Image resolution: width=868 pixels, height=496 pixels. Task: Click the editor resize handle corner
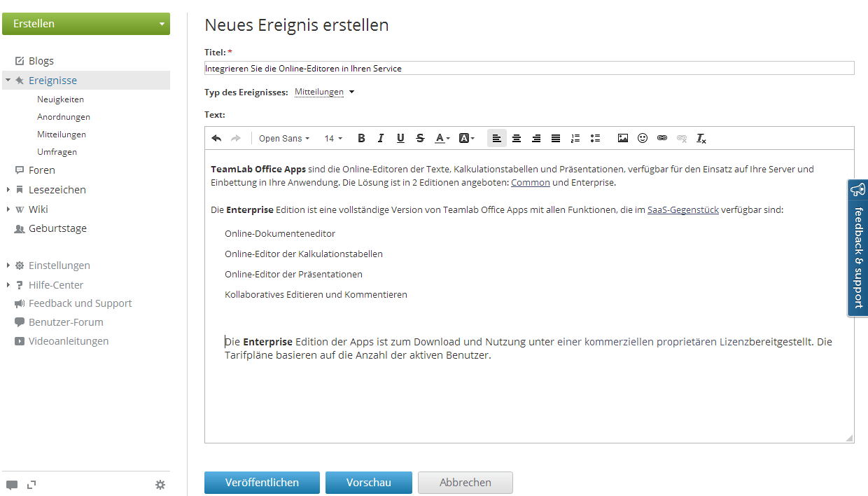point(849,438)
